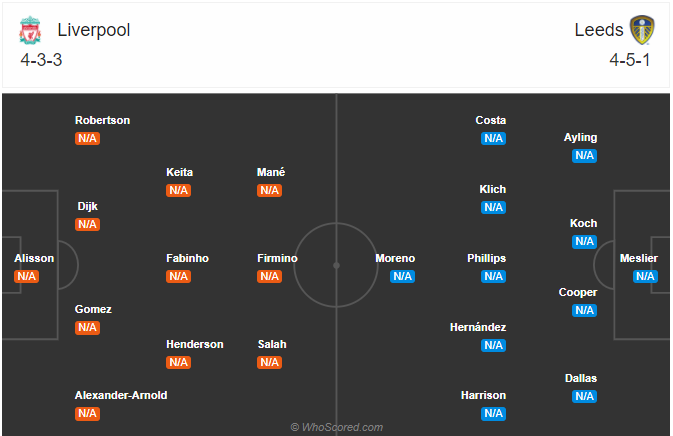The height and width of the screenshot is (436, 673).
Task: Click the Leeds 4-5-1 formation text
Action: point(630,60)
